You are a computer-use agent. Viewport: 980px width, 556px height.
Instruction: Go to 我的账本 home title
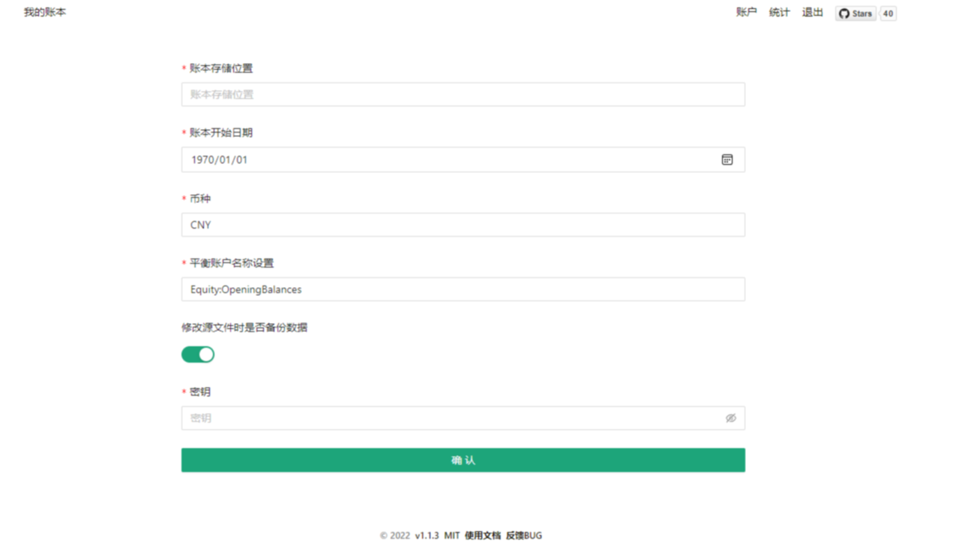click(45, 12)
